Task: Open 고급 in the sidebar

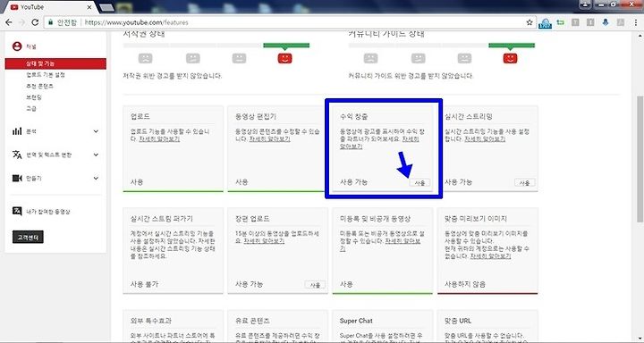Action: [x=31, y=109]
